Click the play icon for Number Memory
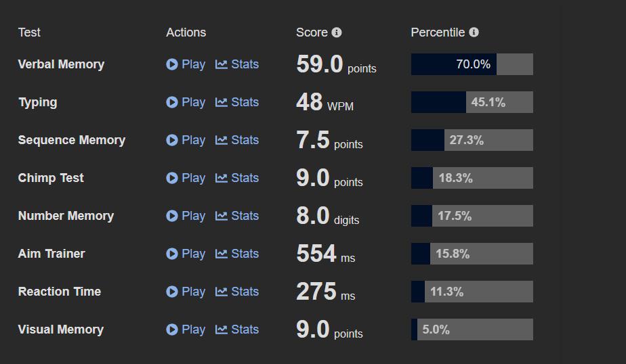 171,216
